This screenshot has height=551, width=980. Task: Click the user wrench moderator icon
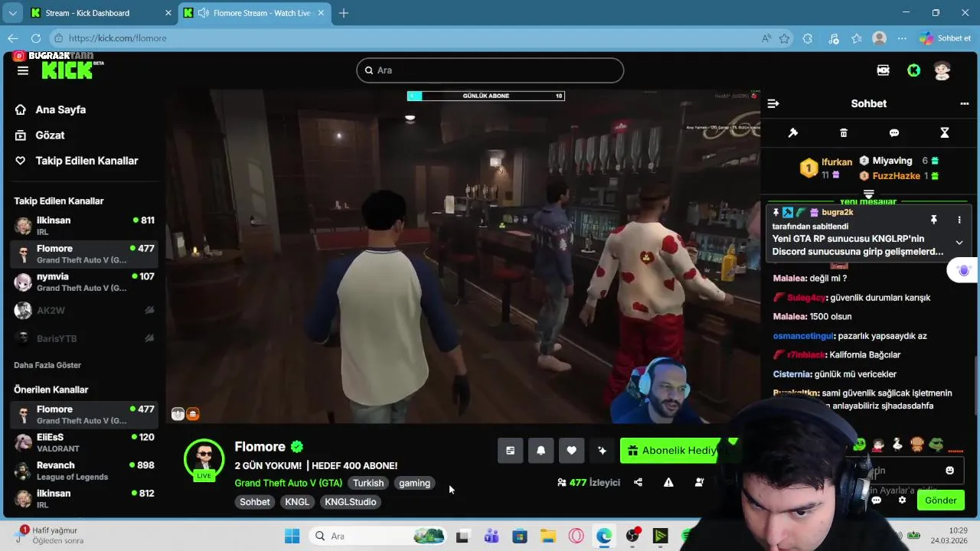tap(699, 483)
